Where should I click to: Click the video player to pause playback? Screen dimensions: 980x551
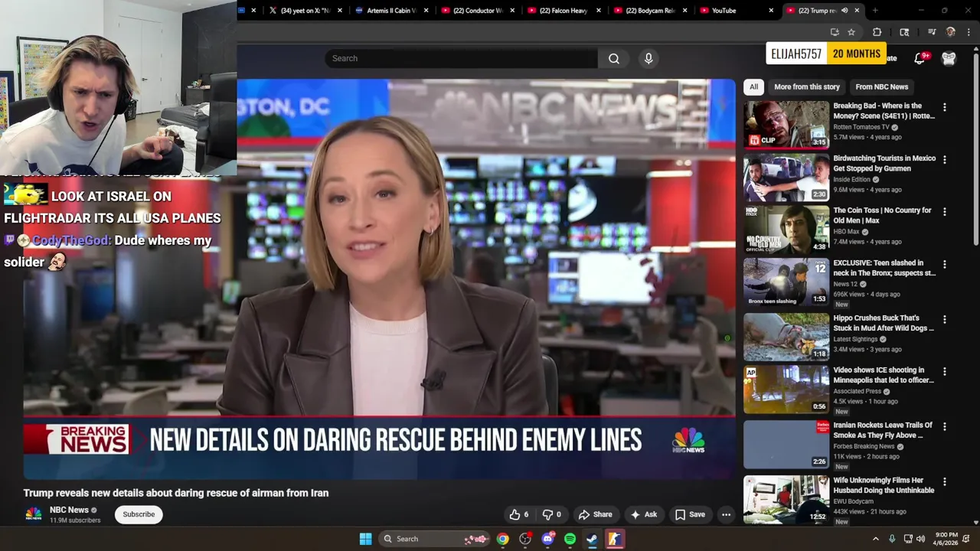point(379,279)
